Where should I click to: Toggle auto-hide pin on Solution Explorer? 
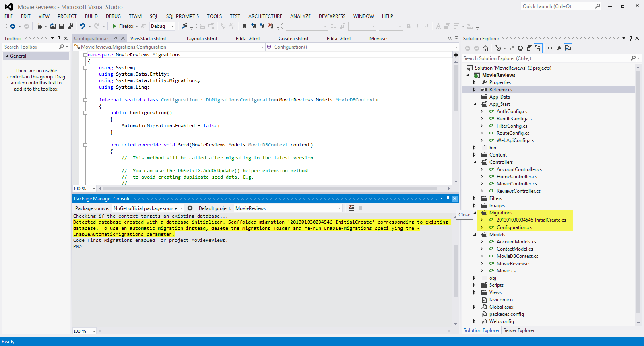(x=630, y=38)
